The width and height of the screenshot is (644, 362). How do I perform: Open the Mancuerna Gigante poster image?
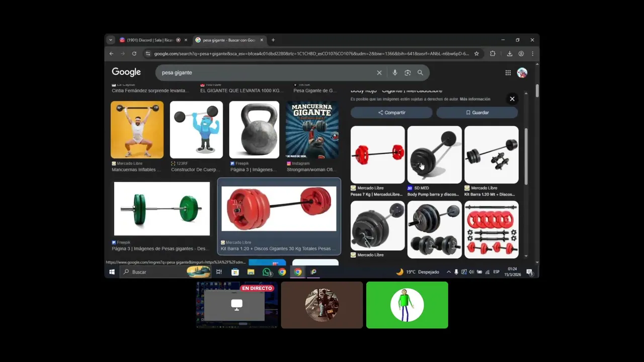coord(312,130)
